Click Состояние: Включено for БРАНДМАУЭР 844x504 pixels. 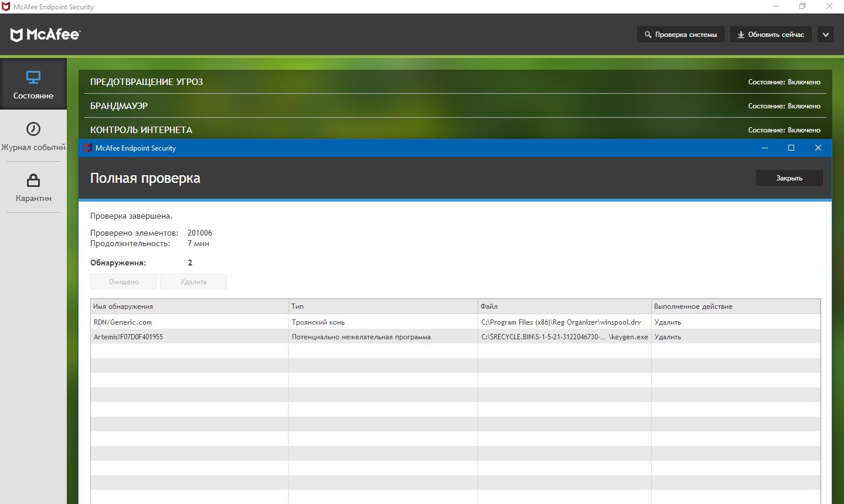784,106
